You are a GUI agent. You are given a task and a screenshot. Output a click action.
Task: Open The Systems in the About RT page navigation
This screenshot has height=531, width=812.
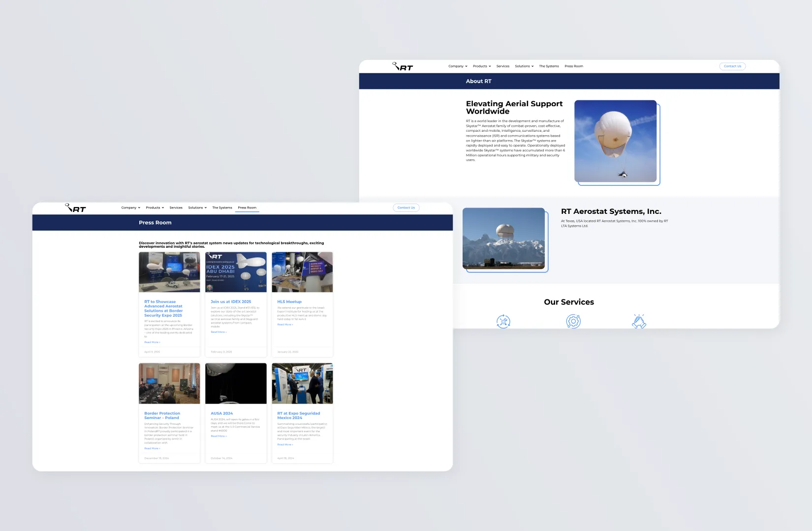click(549, 66)
